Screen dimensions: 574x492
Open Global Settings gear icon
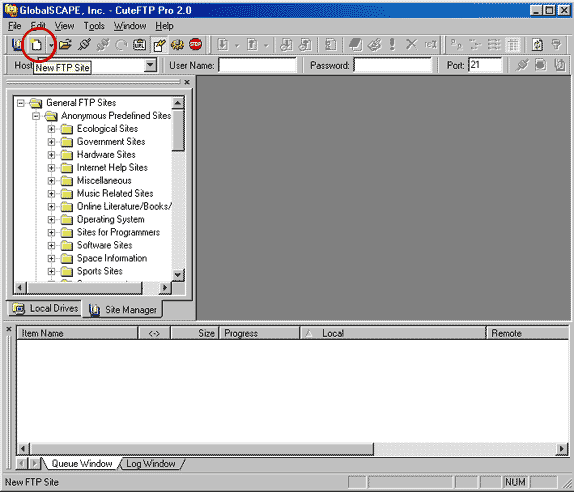pos(178,45)
